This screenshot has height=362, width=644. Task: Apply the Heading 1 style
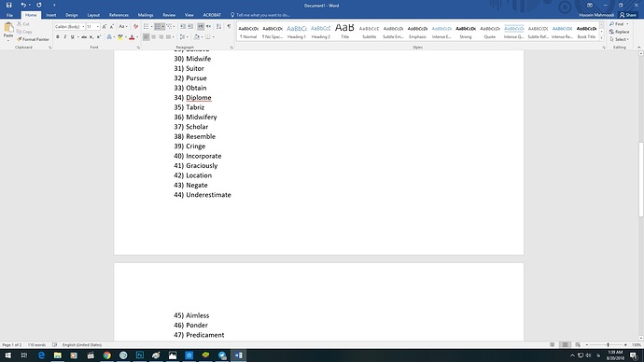pos(297,32)
